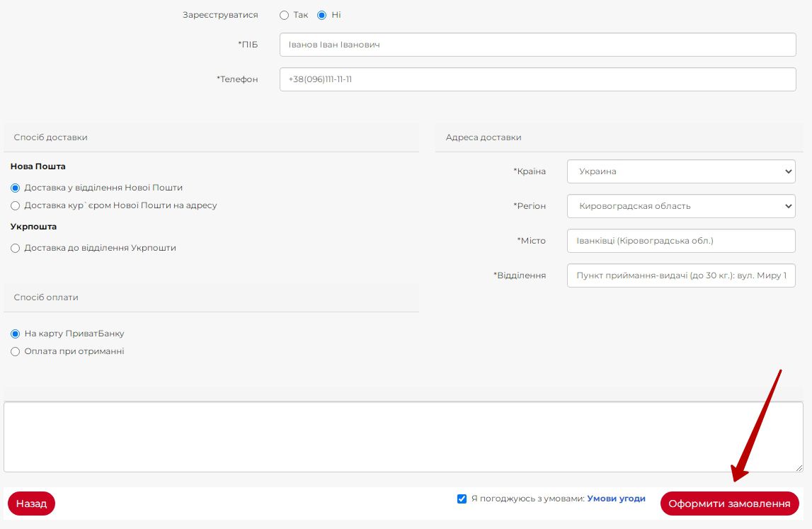This screenshot has height=529, width=812.
Task: Open the Умови угоди link
Action: click(x=616, y=499)
